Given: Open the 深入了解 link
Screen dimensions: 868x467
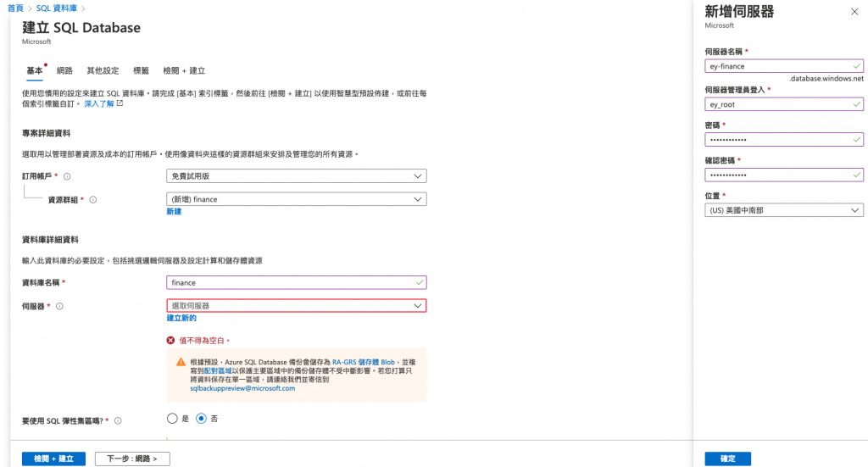Looking at the screenshot, I should [99, 103].
